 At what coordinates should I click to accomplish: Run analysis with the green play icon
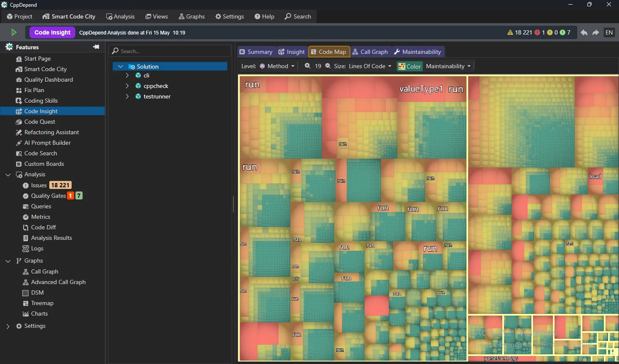tap(13, 32)
